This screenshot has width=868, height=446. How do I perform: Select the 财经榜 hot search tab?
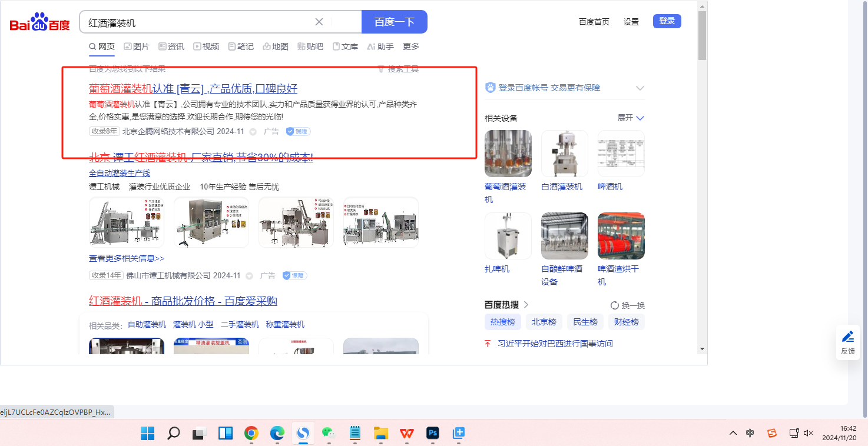627,322
